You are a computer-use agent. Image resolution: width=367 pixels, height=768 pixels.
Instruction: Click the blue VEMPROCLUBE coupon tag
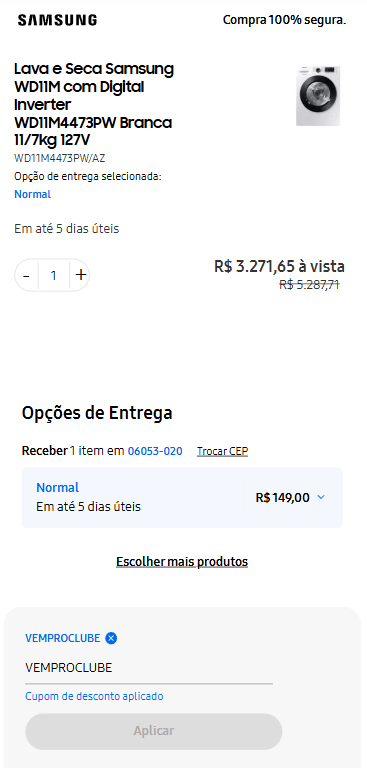pyautogui.click(x=63, y=638)
